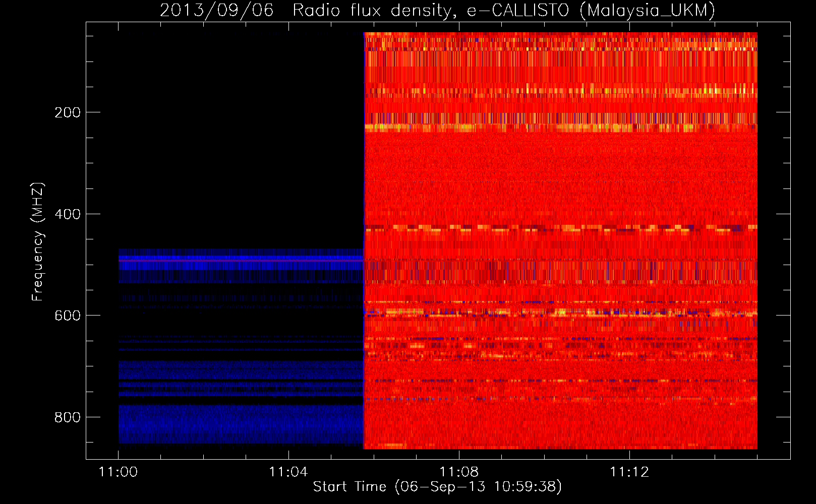Select the 'Frequency (MHZ)' y-axis label
The width and height of the screenshot is (816, 504).
38,241
